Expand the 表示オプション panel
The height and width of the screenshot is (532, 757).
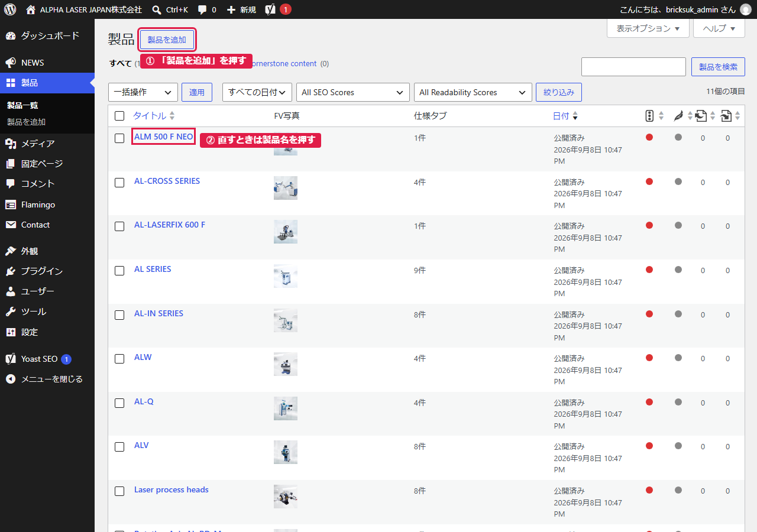(648, 28)
